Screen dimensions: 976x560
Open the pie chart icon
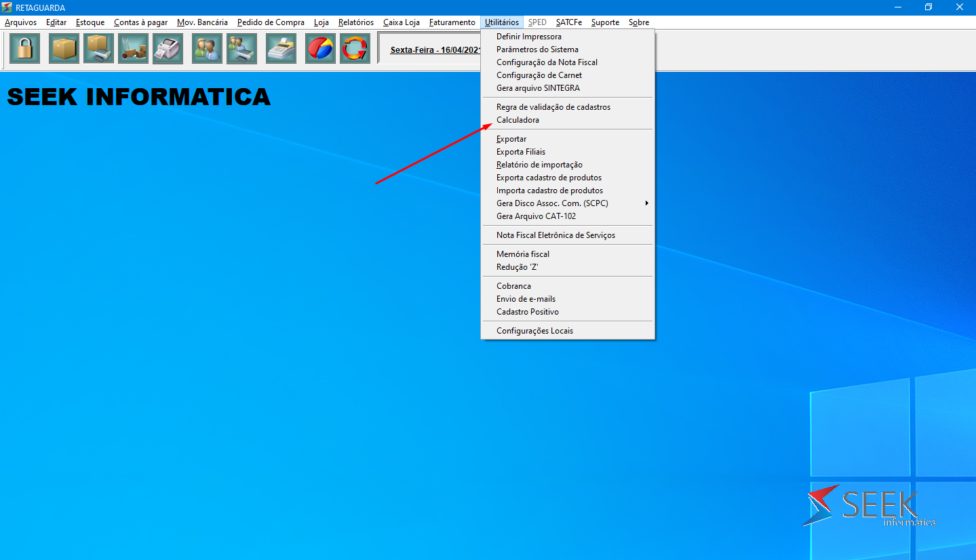pyautogui.click(x=321, y=49)
